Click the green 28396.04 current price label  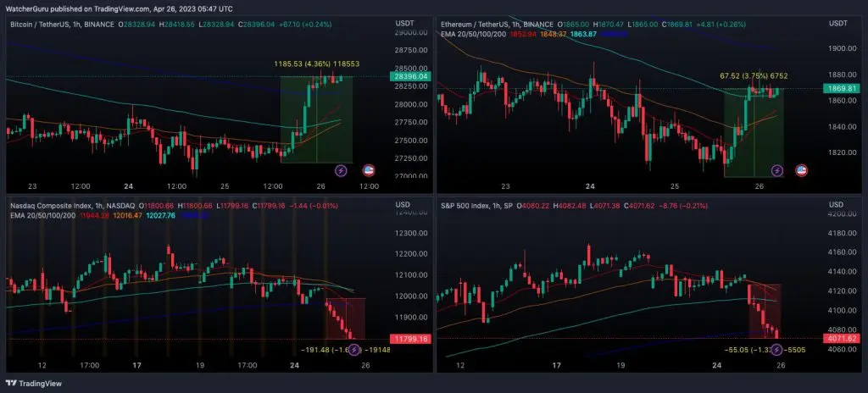[409, 76]
